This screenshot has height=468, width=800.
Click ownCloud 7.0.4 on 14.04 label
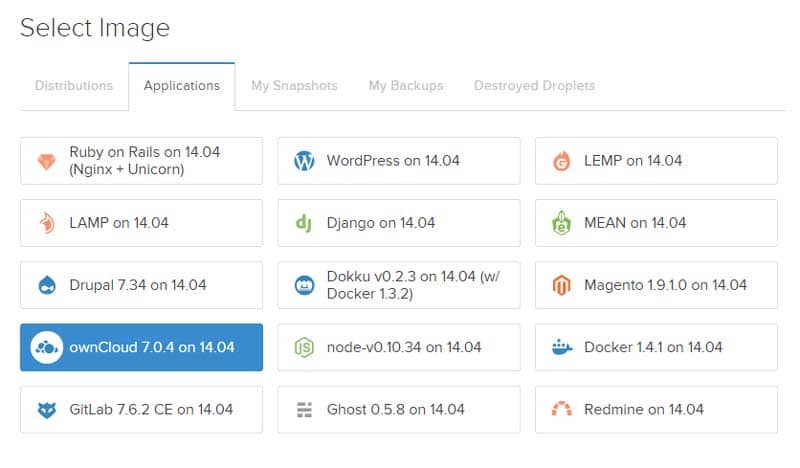click(x=152, y=348)
